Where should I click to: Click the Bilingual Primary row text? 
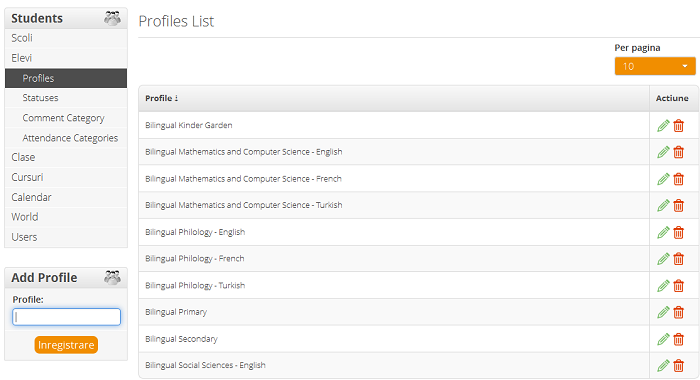(x=176, y=312)
